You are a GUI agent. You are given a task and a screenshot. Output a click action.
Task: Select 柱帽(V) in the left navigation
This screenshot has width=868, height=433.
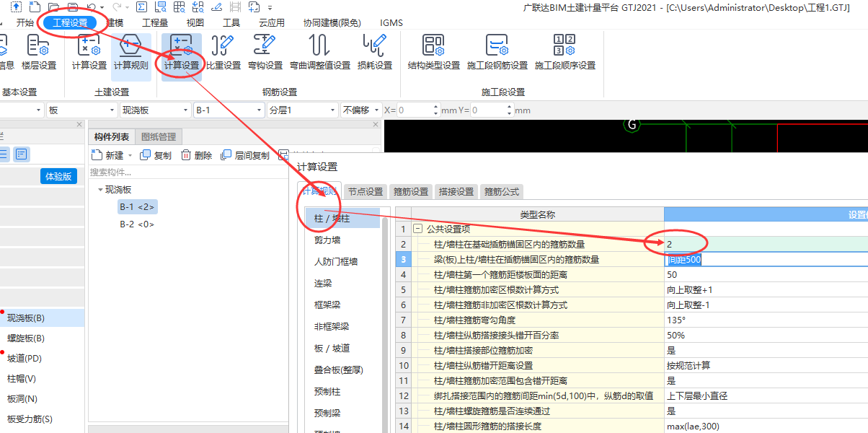(x=22, y=378)
